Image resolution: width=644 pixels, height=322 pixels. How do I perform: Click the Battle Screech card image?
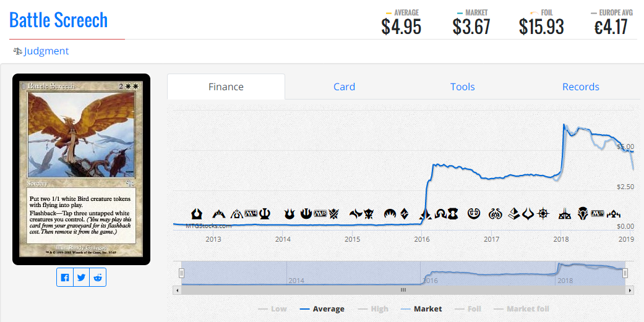coord(81,169)
